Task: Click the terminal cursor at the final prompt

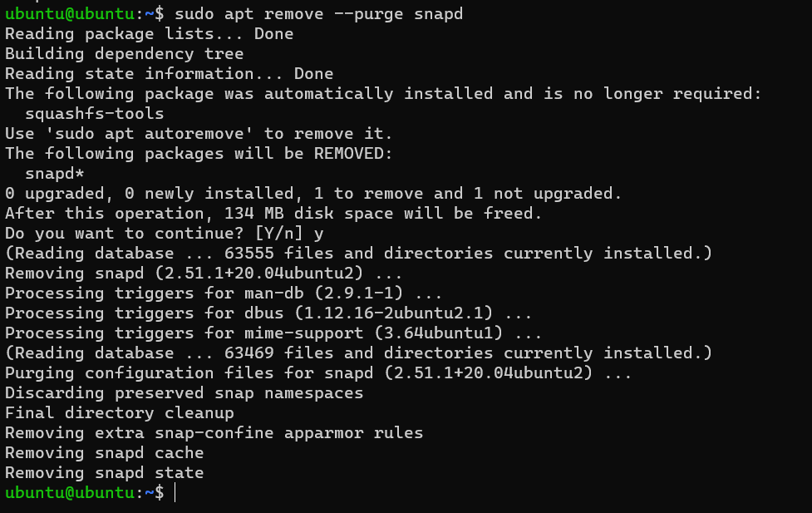Action: pyautogui.click(x=175, y=493)
